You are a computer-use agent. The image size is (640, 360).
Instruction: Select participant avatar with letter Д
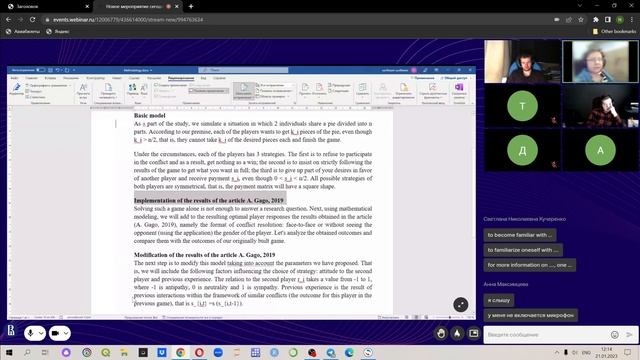pos(522,150)
